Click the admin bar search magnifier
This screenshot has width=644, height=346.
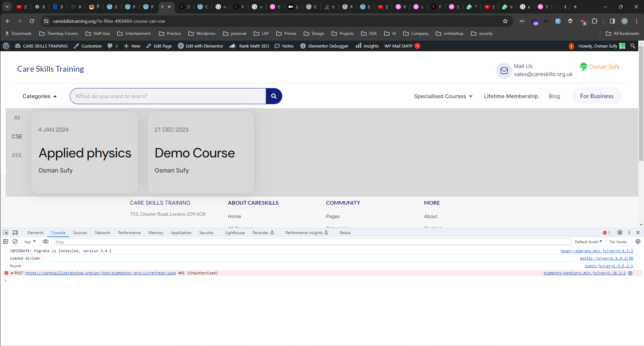633,46
